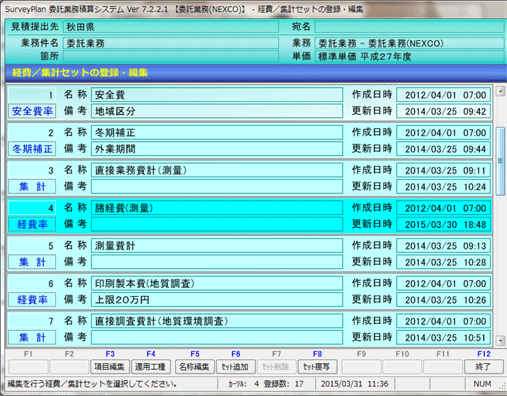Click the empty 宛名 field
Viewport: 507px width, 396px height.
410,27
